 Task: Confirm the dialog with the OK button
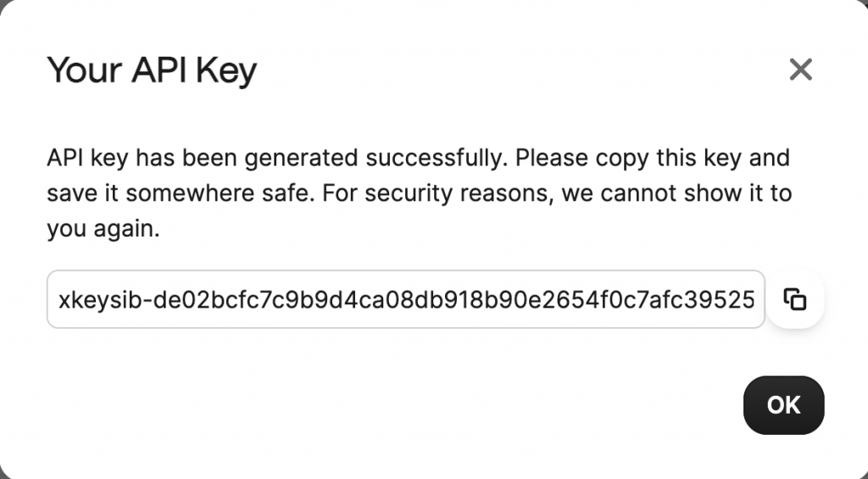point(783,405)
